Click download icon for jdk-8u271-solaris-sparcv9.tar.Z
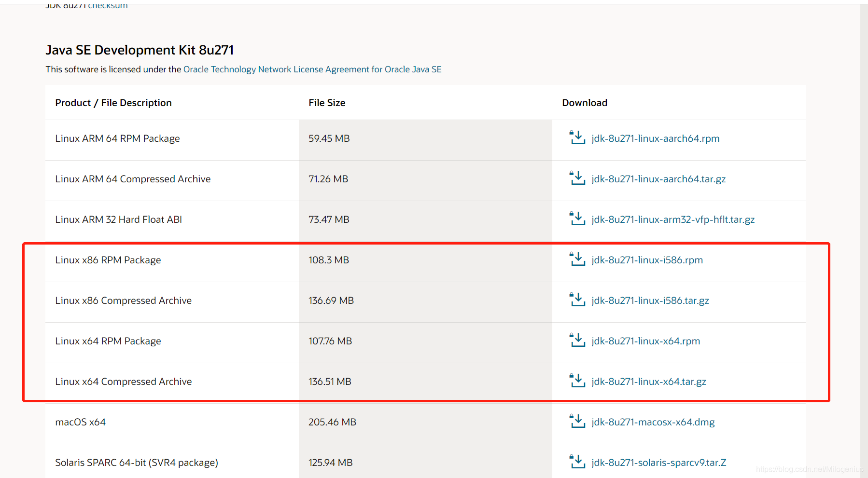Screen dimensions: 868x478 pyautogui.click(x=577, y=462)
